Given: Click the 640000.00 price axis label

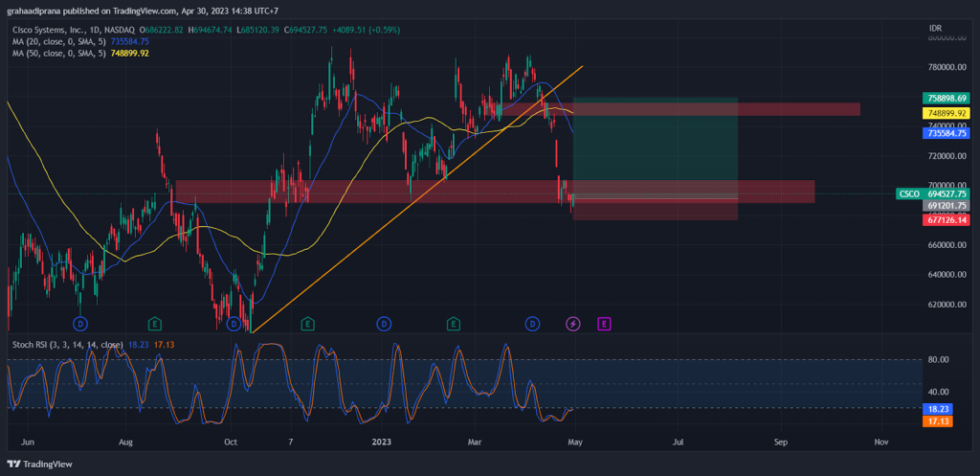Looking at the screenshot, I should (x=947, y=275).
